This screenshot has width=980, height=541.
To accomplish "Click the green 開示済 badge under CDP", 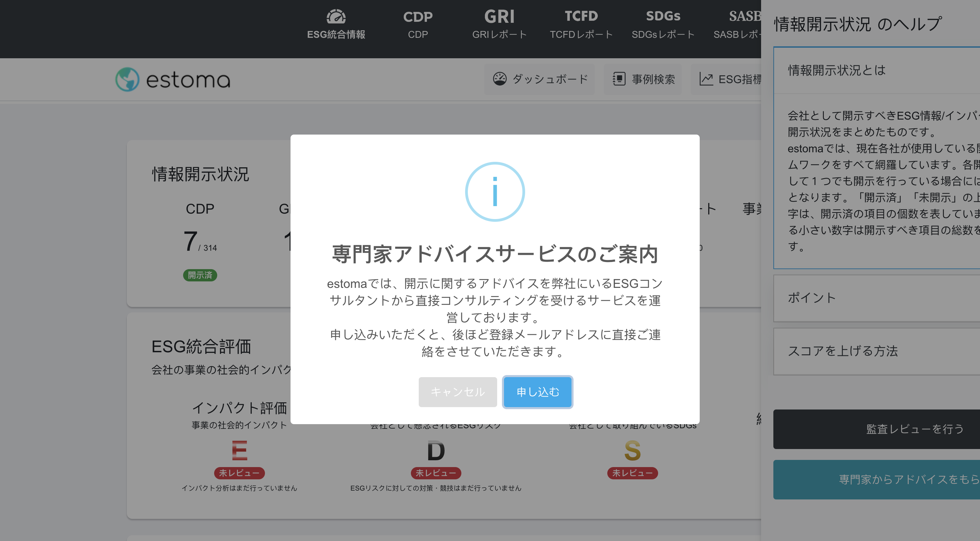I will [x=200, y=275].
